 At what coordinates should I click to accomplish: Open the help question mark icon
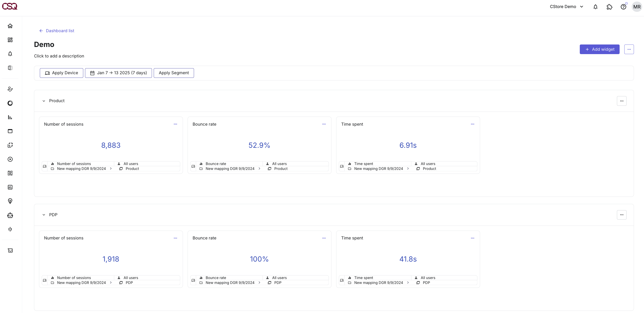coord(623,7)
